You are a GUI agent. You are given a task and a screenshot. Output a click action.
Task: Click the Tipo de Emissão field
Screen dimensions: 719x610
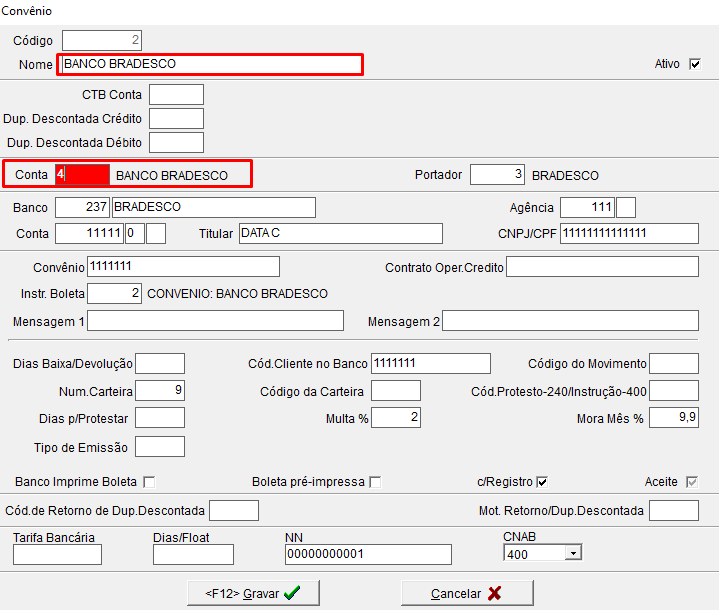point(160,446)
